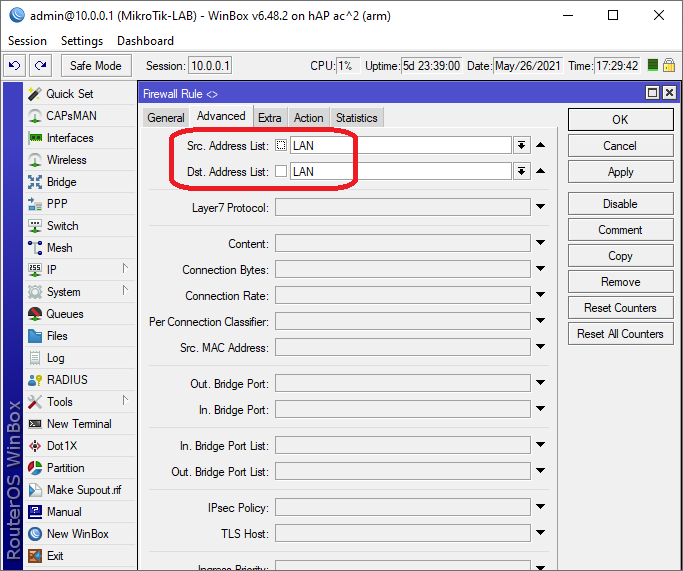Click the Comment button
The image size is (683, 571).
(x=620, y=230)
